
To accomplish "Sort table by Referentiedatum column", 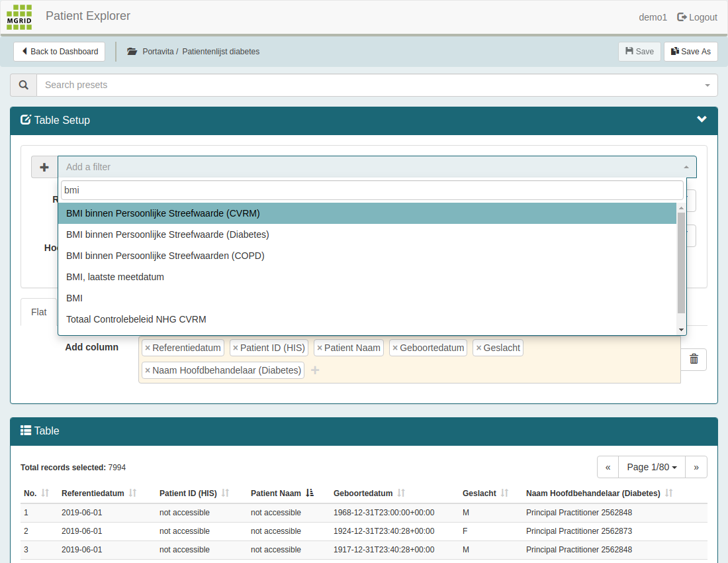I will click(132, 493).
